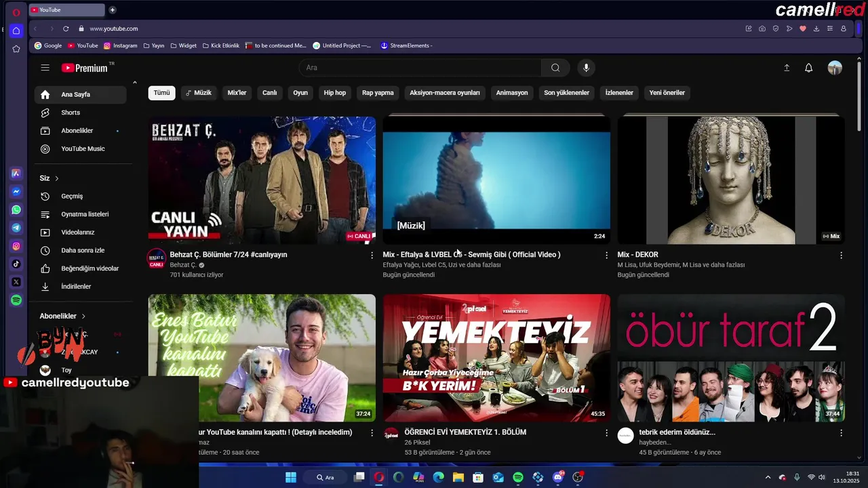Screen dimensions: 868x488
Task: Open a new tab with the plus button
Action: point(113,9)
